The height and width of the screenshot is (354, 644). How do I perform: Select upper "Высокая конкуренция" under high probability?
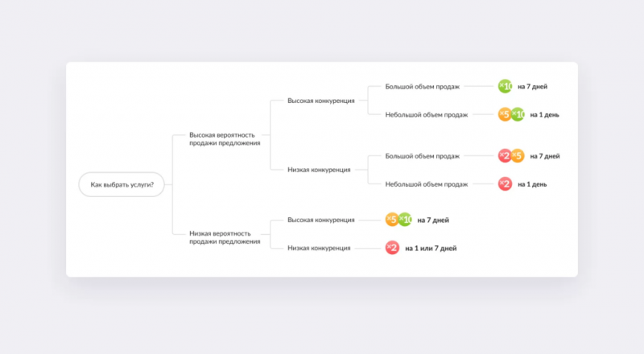(x=321, y=101)
